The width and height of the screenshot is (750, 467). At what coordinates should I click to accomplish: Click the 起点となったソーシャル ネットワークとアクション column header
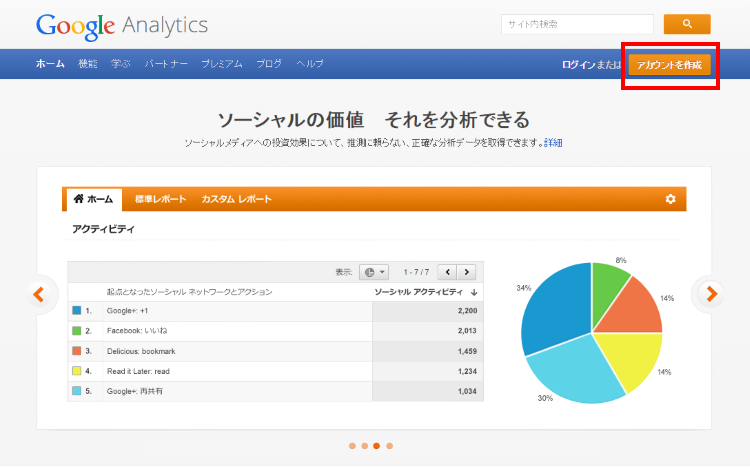pyautogui.click(x=189, y=292)
